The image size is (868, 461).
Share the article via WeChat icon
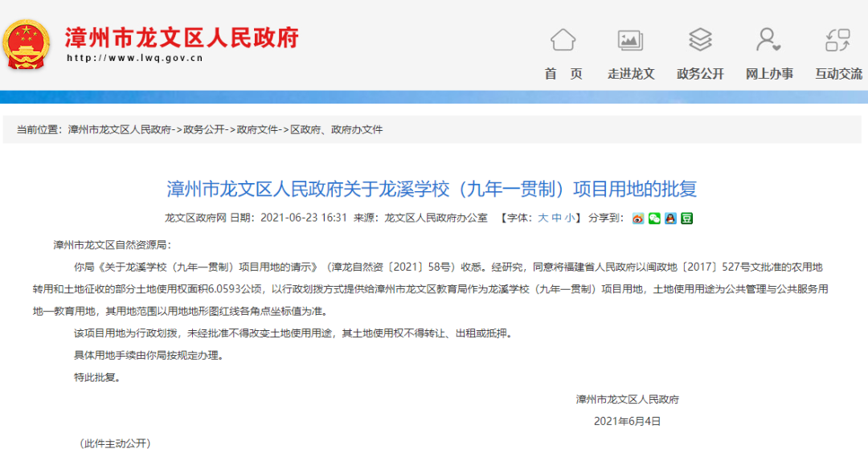[654, 218]
